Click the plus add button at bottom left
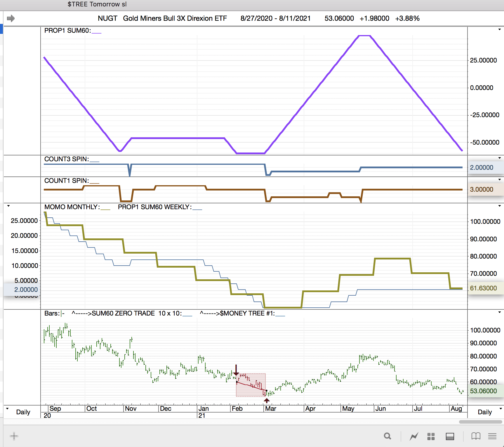The width and height of the screenshot is (504, 447). click(x=14, y=436)
